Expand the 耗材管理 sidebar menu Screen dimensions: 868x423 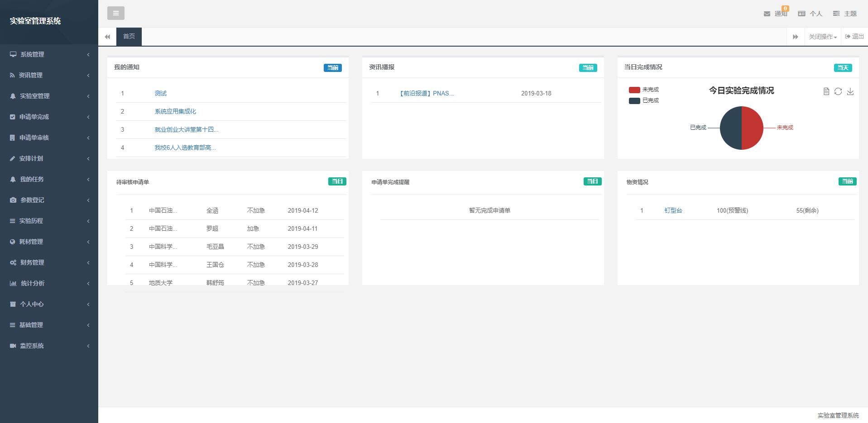click(x=49, y=242)
